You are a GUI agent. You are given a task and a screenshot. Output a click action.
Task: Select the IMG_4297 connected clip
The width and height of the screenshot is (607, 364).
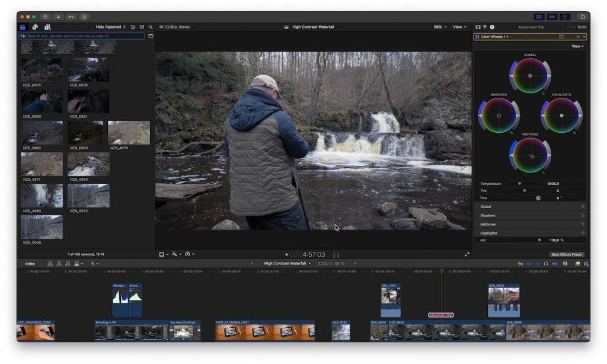point(391,300)
